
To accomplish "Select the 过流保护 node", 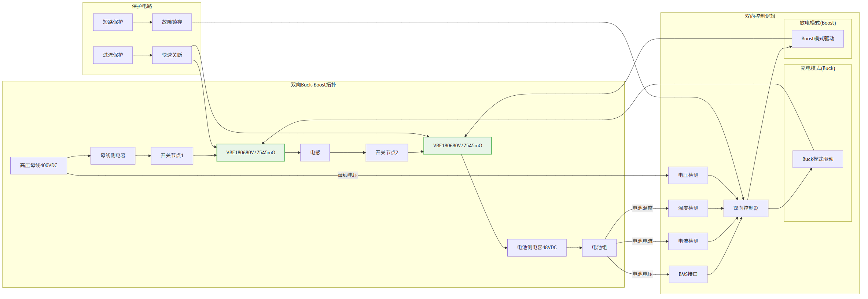I will click(113, 55).
